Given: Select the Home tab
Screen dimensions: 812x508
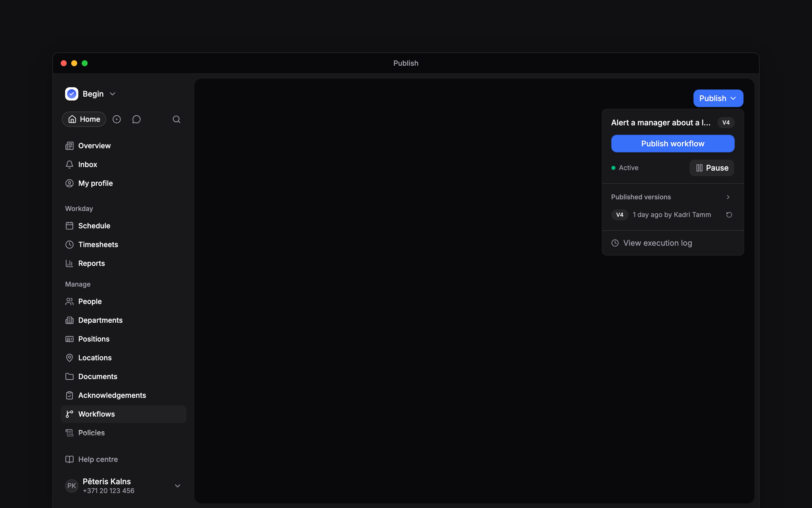Looking at the screenshot, I should pyautogui.click(x=84, y=119).
